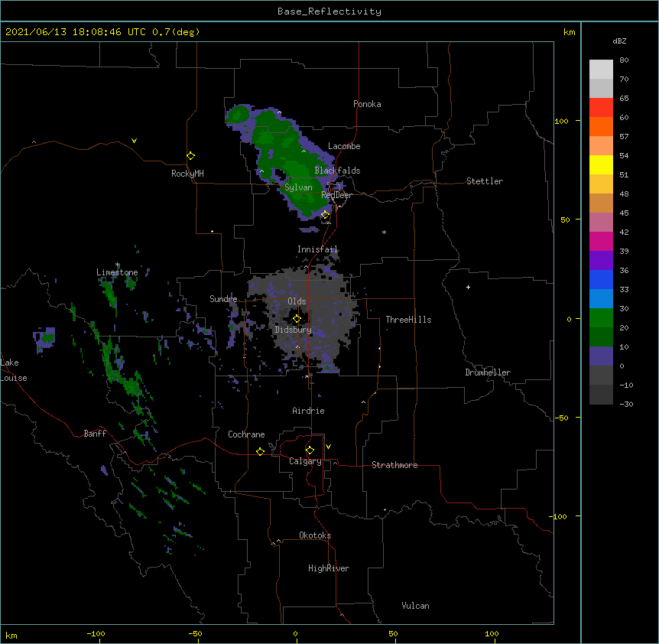Viewport: 659px width, 644px height.
Task: Click the Okotoks town label
Action: [315, 535]
